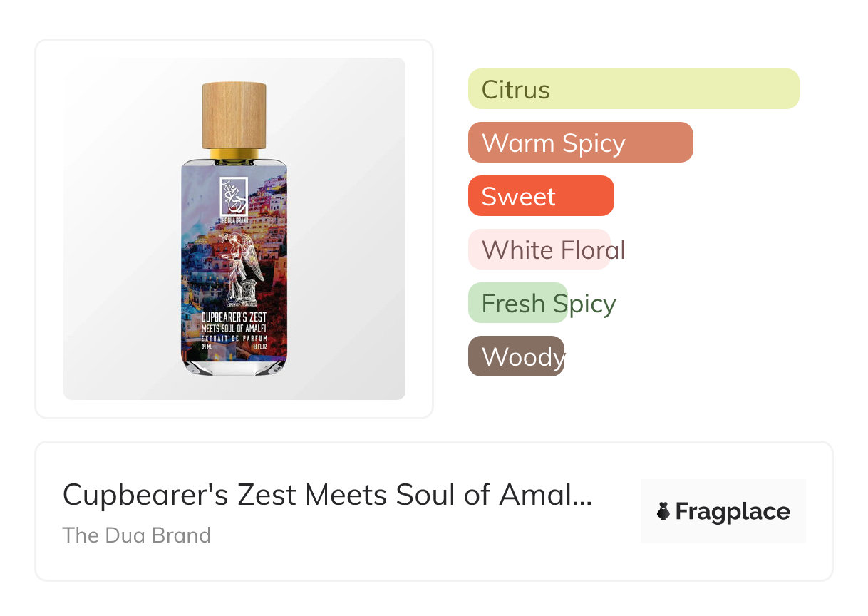Click the gold collar under the cap
868x616 pixels.
pos(234,154)
